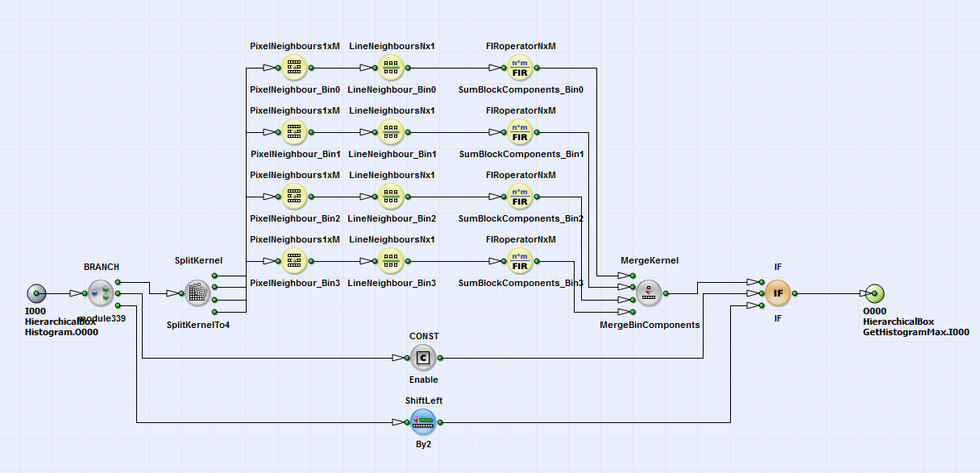Click the LineNeighbour_Bin1 label

click(392, 154)
